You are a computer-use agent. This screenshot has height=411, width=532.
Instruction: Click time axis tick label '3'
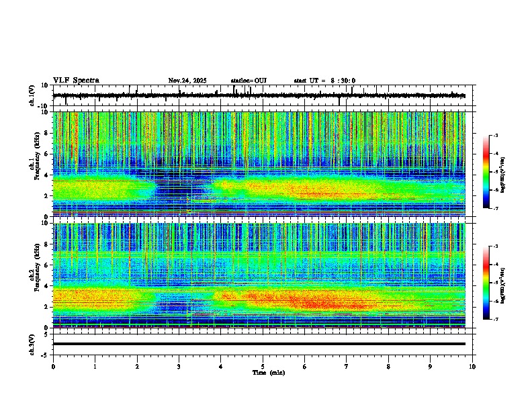tap(179, 367)
